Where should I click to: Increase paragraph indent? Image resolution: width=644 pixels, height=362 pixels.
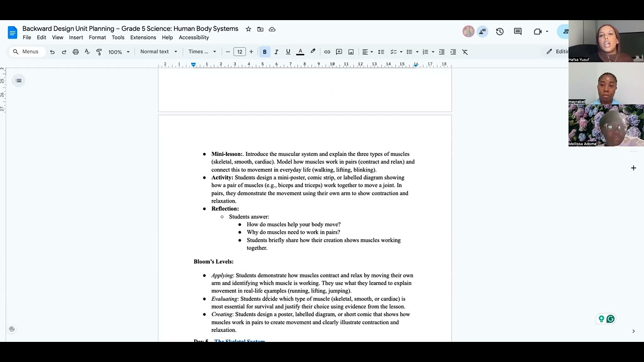click(453, 52)
